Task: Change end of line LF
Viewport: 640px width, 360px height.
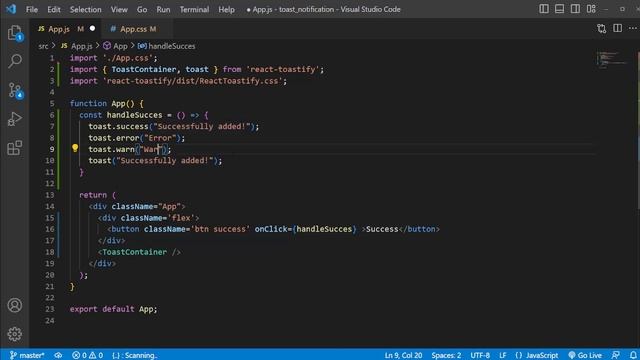Action: [x=502, y=355]
